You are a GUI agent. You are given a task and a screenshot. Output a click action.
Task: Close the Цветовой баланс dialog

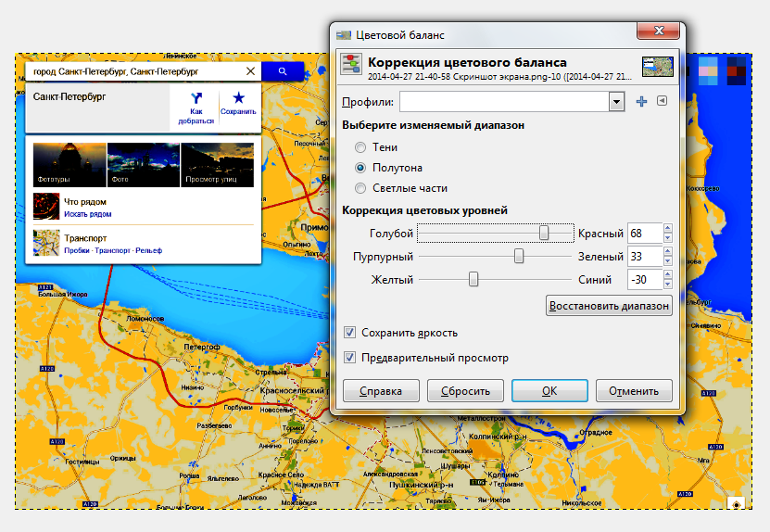point(659,31)
